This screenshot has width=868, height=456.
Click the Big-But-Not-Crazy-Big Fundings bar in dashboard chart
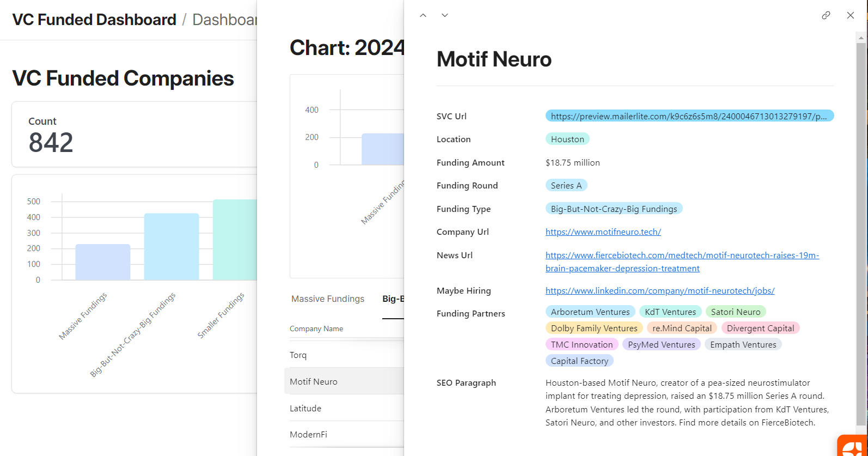tap(172, 247)
